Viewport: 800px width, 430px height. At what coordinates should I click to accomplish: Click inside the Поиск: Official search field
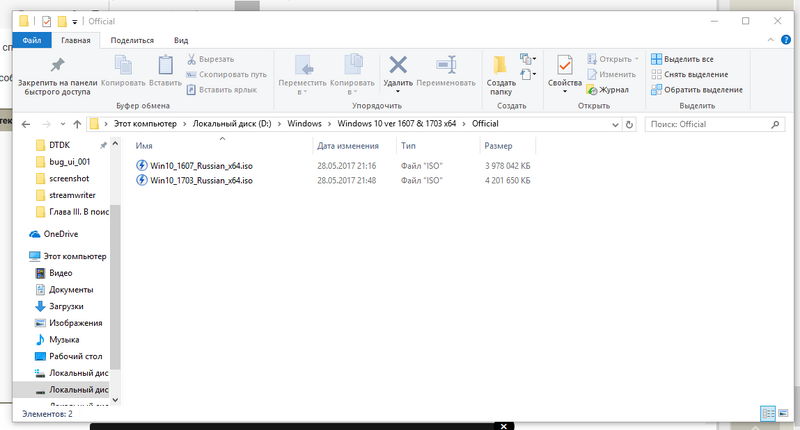tap(705, 124)
